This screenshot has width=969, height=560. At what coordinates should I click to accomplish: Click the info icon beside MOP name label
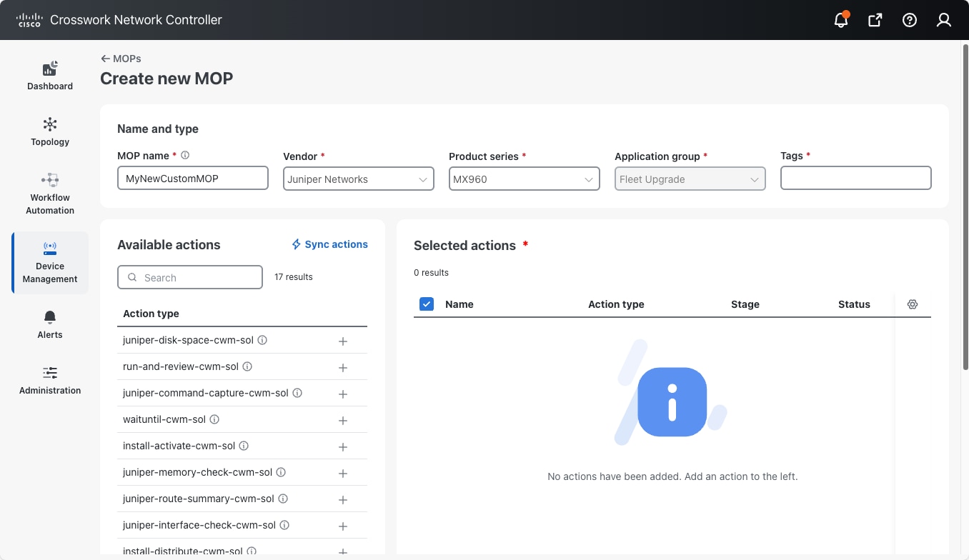(x=185, y=155)
